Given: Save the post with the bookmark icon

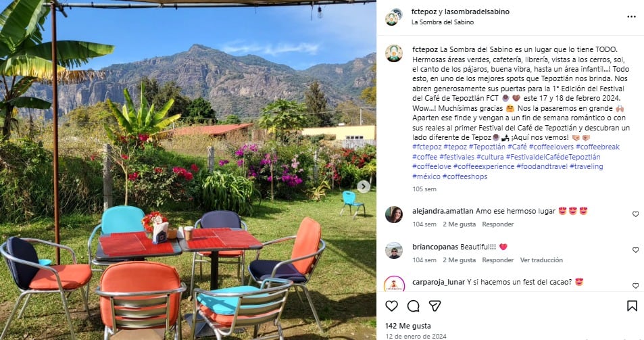Looking at the screenshot, I should click(632, 306).
